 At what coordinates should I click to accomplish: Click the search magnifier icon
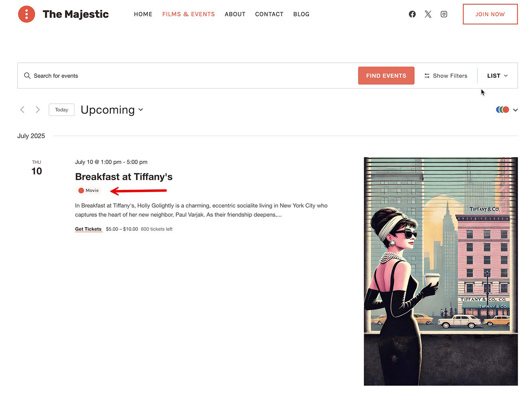[x=27, y=75]
